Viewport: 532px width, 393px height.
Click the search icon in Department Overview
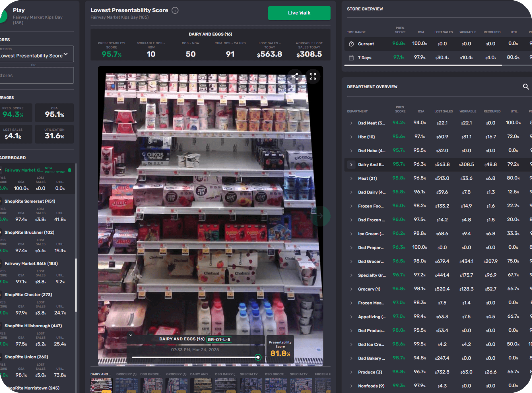point(525,87)
